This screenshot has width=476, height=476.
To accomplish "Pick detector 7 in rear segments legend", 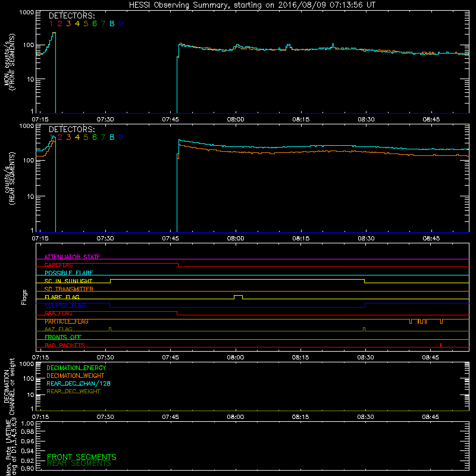I will pos(103,137).
